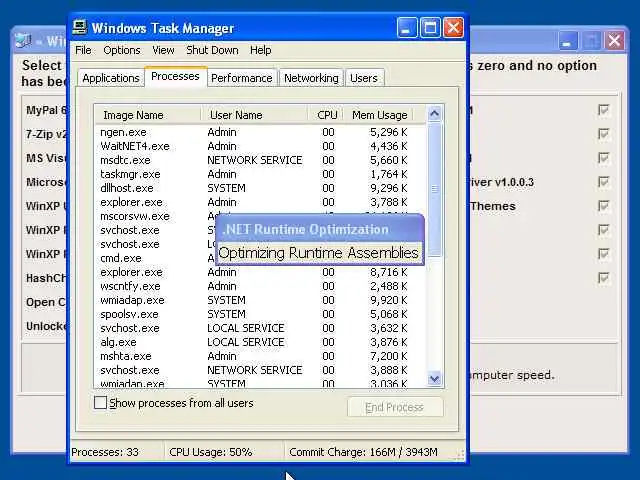Click the Optimizing Runtime Assemblies message

pyautogui.click(x=319, y=253)
